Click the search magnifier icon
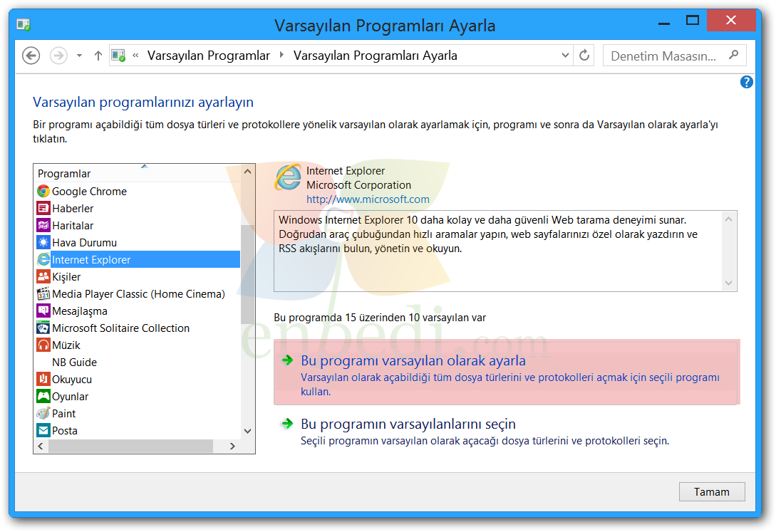Viewport: 776px width, 532px height. (x=733, y=55)
